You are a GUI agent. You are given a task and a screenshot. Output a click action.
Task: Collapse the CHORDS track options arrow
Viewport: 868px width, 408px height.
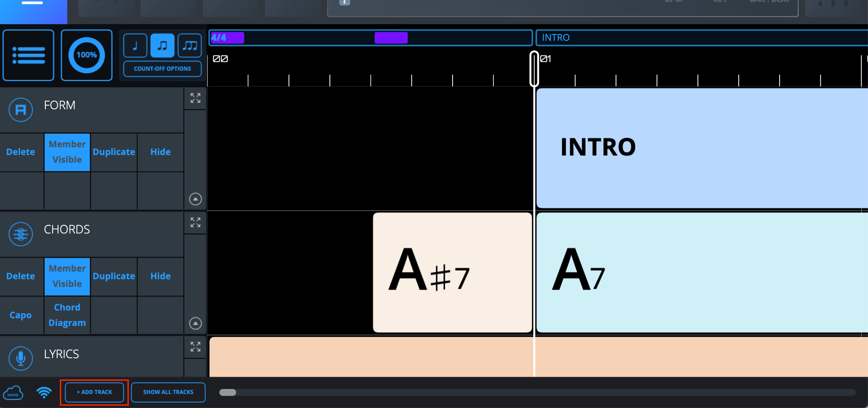(x=195, y=323)
